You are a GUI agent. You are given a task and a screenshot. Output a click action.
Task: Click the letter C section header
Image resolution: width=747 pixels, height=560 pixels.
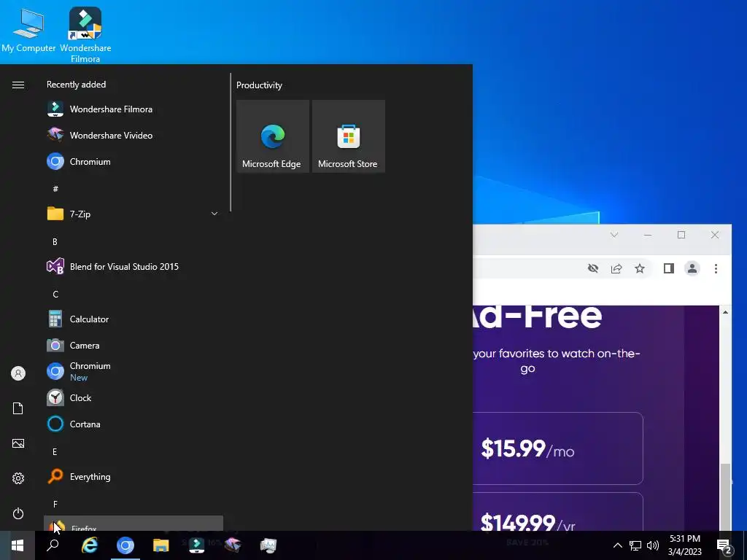55,295
